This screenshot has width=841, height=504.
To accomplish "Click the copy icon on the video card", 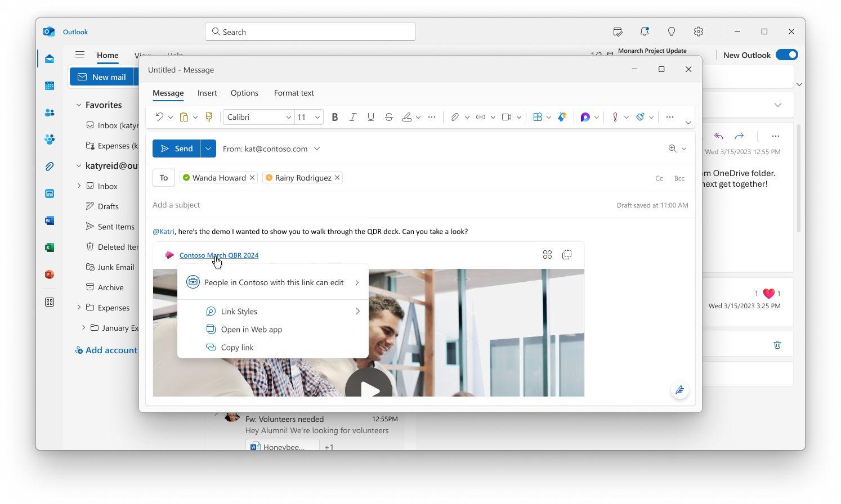I will (x=567, y=255).
